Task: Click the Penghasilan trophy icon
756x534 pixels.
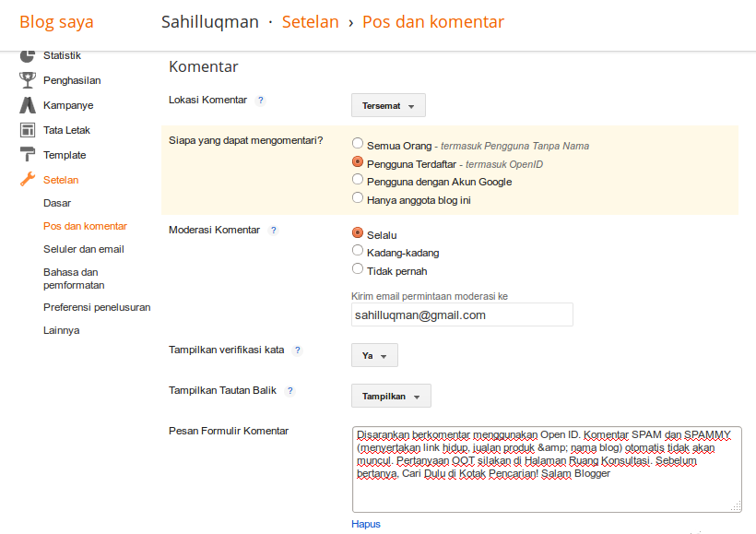Action: coord(28,80)
